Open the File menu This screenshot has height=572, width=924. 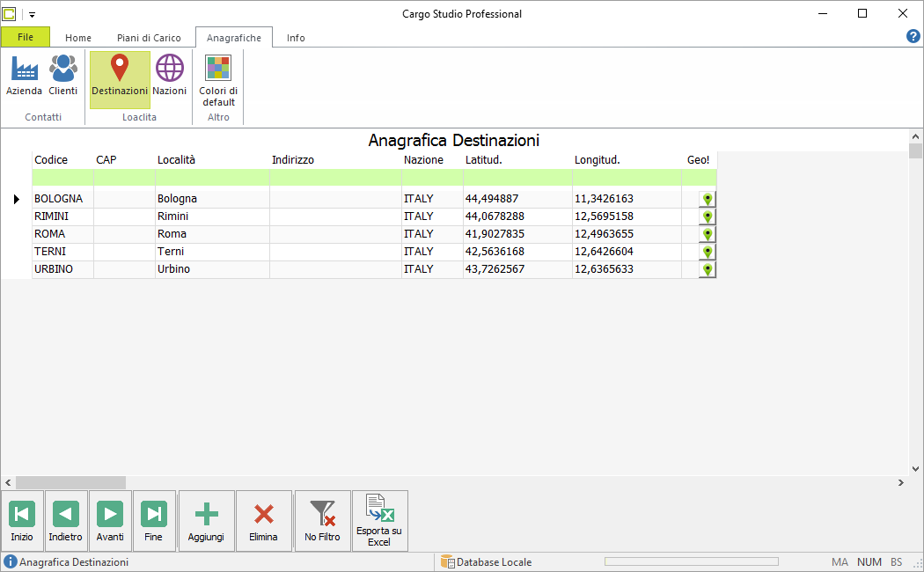coord(26,37)
